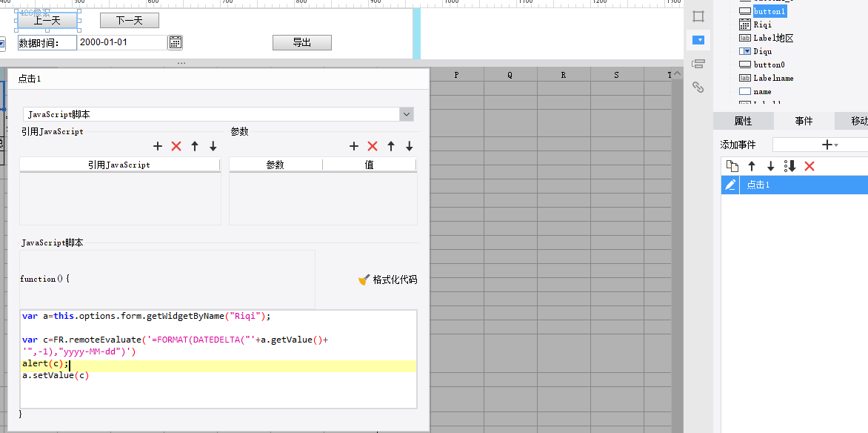Select Riqi calendar widget icon in tree
The width and height of the screenshot is (868, 433).
click(x=745, y=24)
